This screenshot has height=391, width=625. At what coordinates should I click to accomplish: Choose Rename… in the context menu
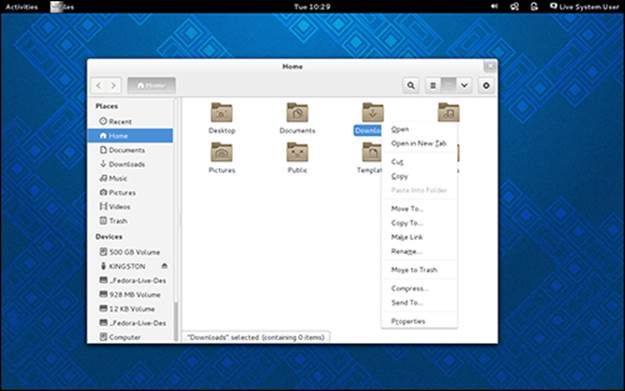419,251
